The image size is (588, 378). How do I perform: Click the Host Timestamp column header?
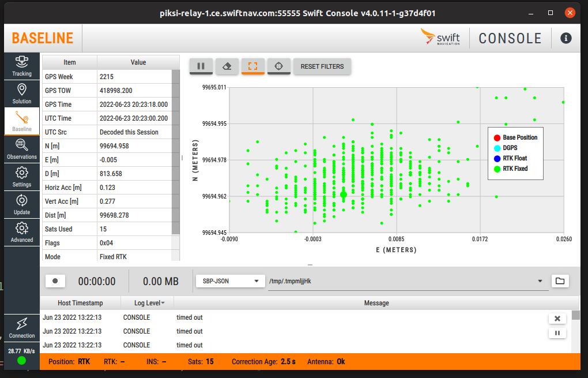80,303
